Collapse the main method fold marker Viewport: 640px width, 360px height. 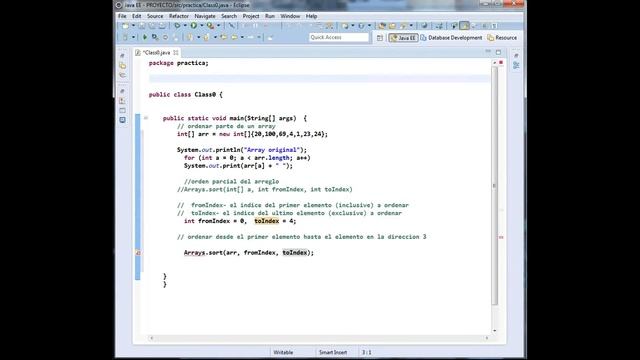[146, 118]
